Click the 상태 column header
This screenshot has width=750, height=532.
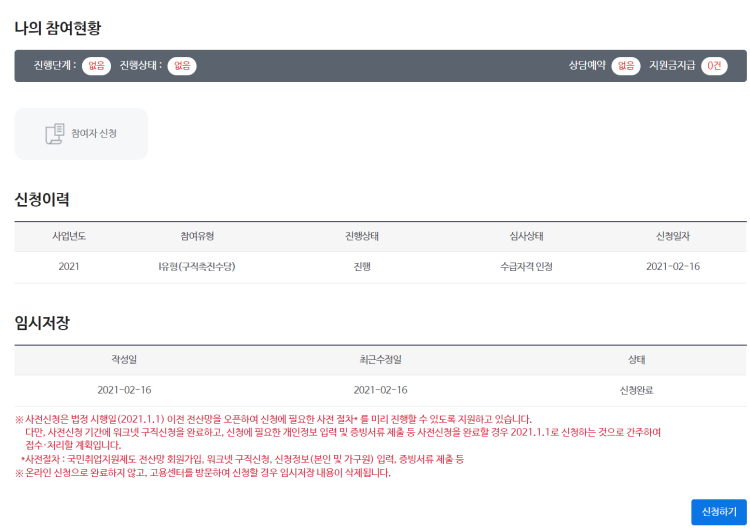pyautogui.click(x=637, y=360)
